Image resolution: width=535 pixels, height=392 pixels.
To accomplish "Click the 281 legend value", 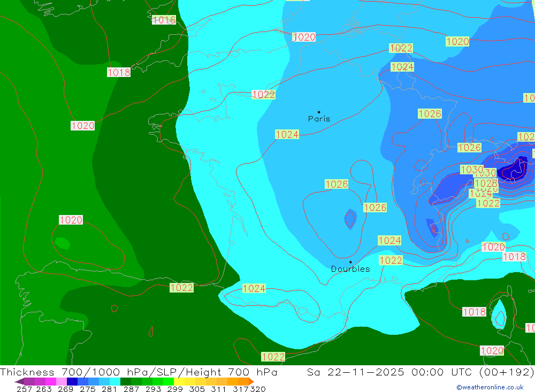I will click(109, 389).
